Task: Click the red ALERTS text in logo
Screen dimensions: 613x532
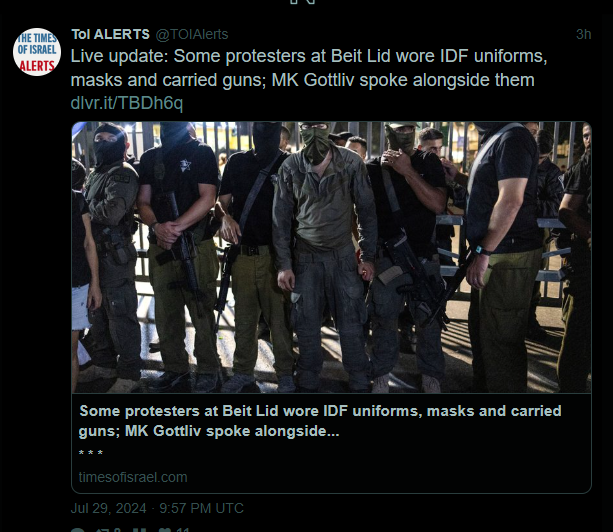Action: (x=37, y=66)
